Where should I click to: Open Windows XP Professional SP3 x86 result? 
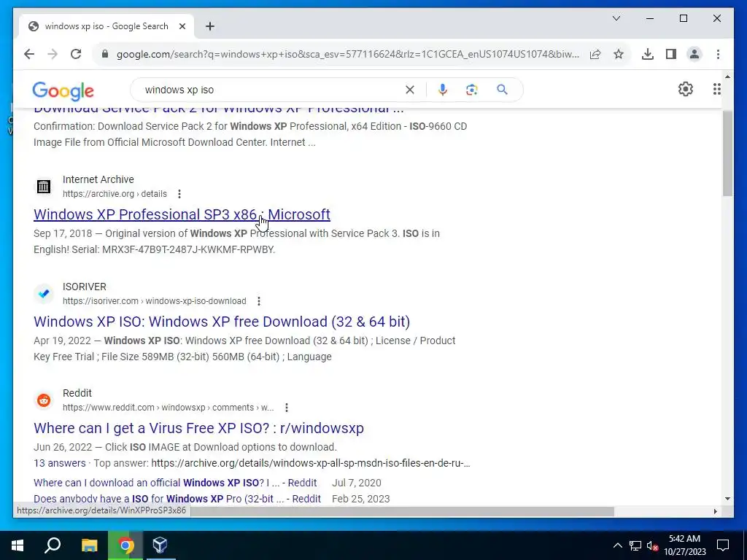pos(182,214)
